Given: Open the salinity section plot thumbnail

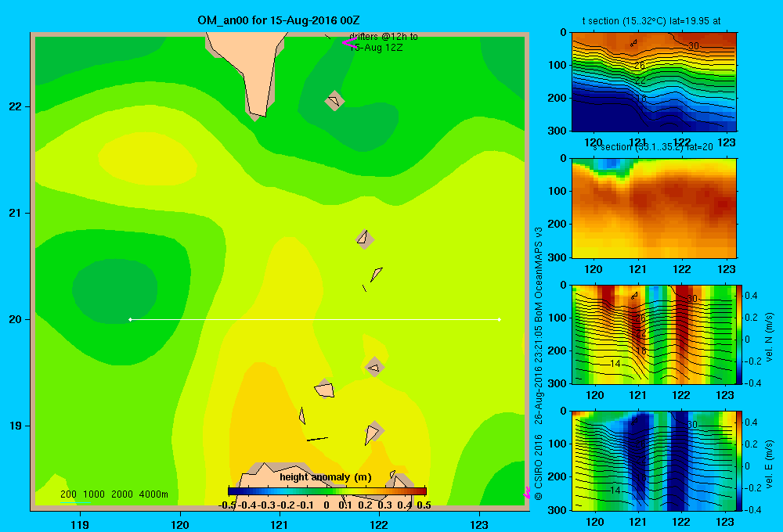Looking at the screenshot, I should (654, 208).
